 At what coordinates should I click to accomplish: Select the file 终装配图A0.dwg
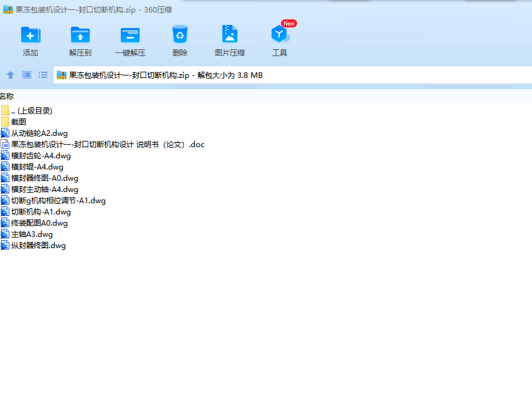click(34, 223)
